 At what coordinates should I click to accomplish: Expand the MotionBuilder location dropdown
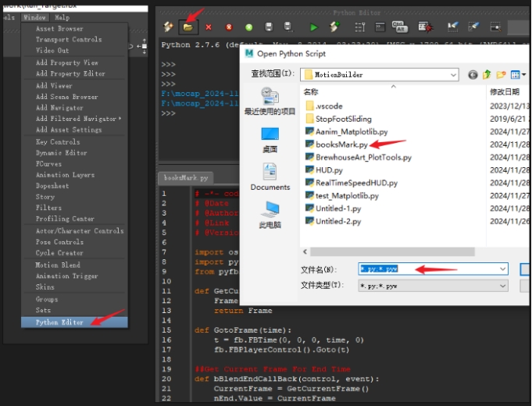tap(452, 75)
